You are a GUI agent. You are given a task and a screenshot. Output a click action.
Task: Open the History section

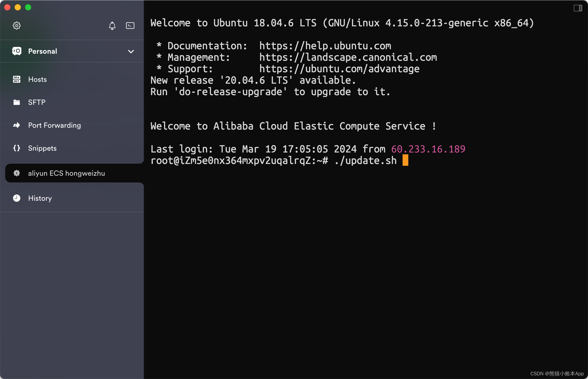click(x=40, y=198)
